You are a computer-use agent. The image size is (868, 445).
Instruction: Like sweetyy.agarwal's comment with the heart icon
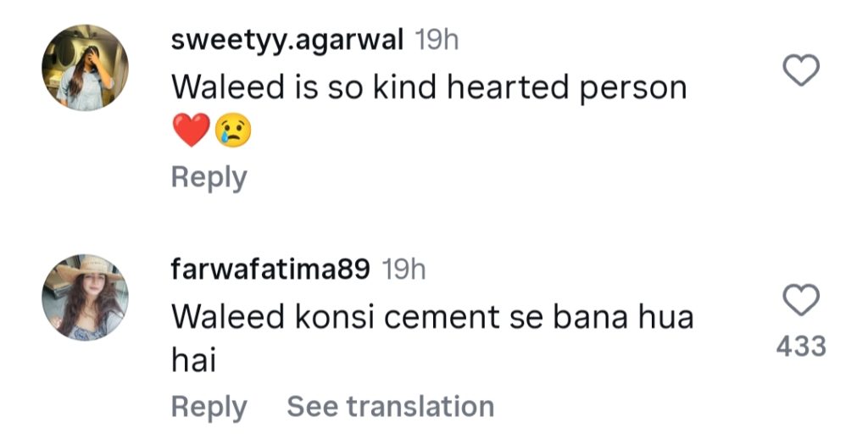[801, 70]
